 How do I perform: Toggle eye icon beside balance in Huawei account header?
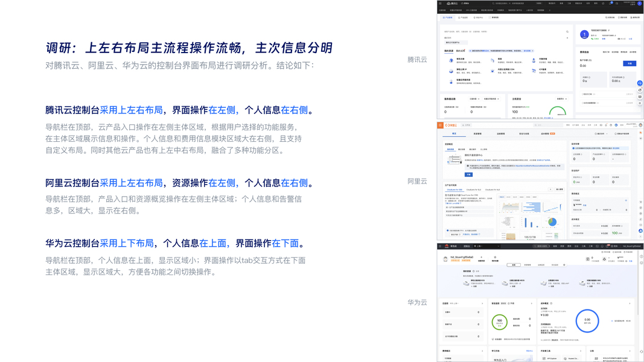click(626, 261)
